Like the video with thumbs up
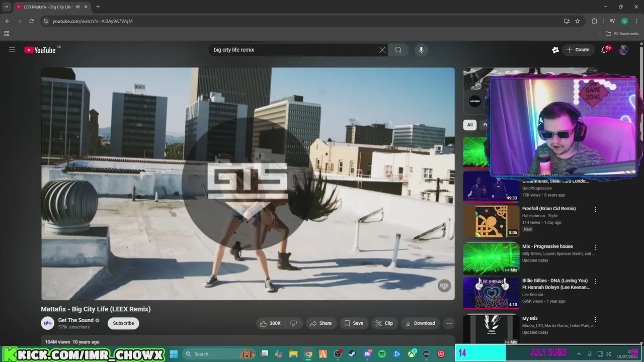Viewport: 644px width, 362px height. tap(271, 323)
